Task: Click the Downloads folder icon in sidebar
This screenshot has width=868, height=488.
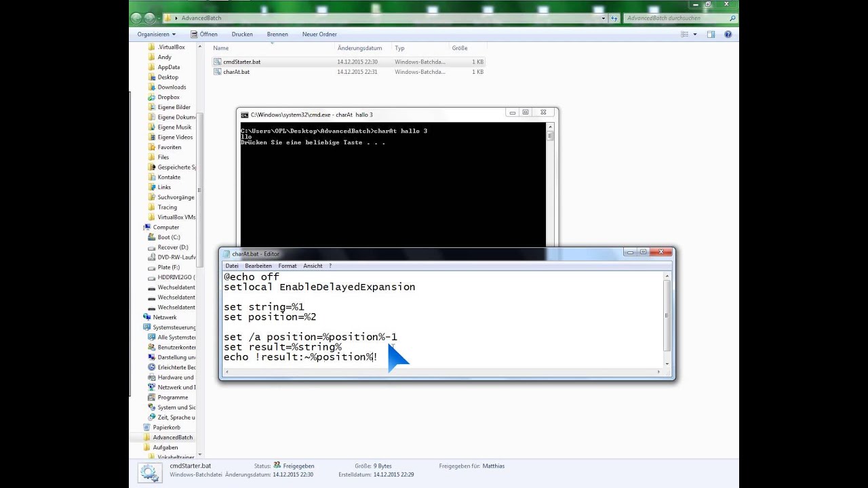Action: (x=151, y=87)
